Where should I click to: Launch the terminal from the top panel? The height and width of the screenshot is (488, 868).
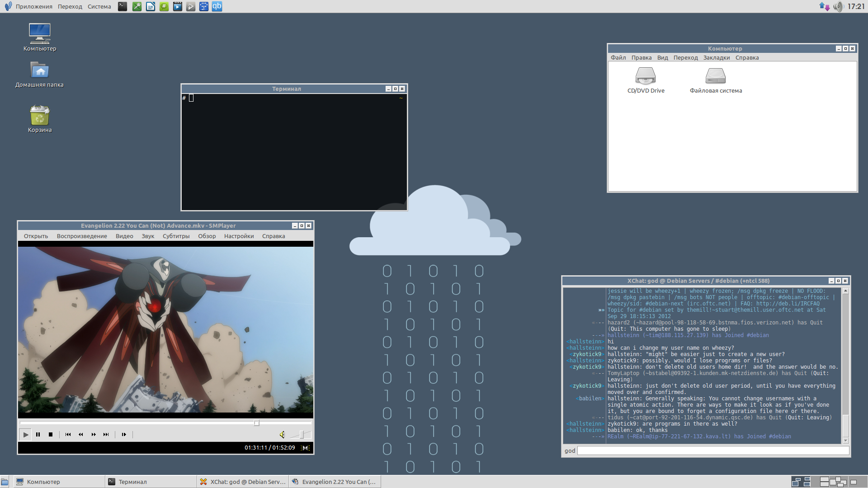(x=123, y=6)
